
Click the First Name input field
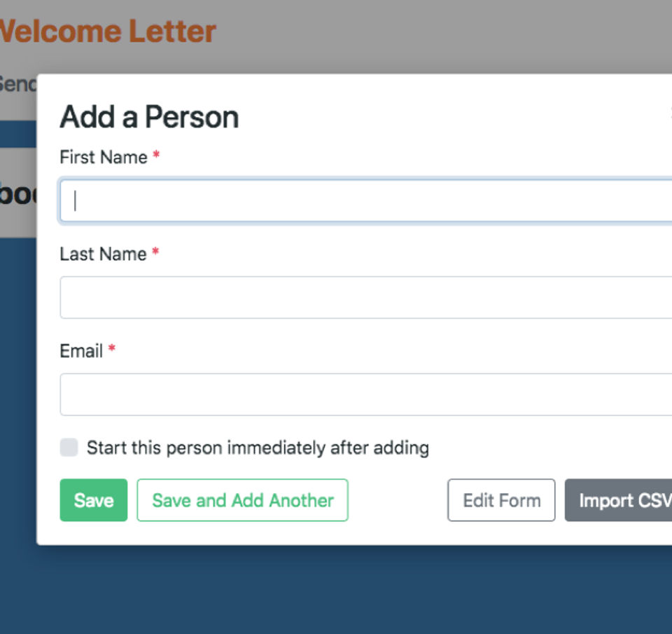click(365, 201)
